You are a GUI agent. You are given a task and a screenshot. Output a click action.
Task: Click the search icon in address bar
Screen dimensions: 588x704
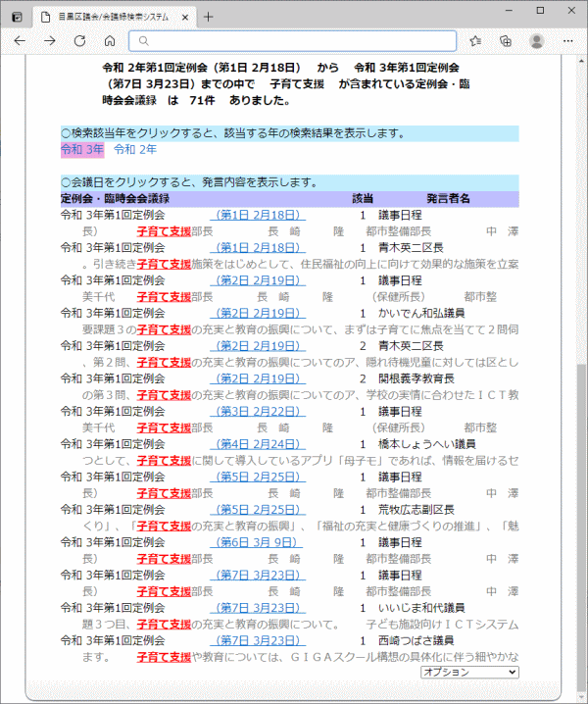click(x=144, y=41)
